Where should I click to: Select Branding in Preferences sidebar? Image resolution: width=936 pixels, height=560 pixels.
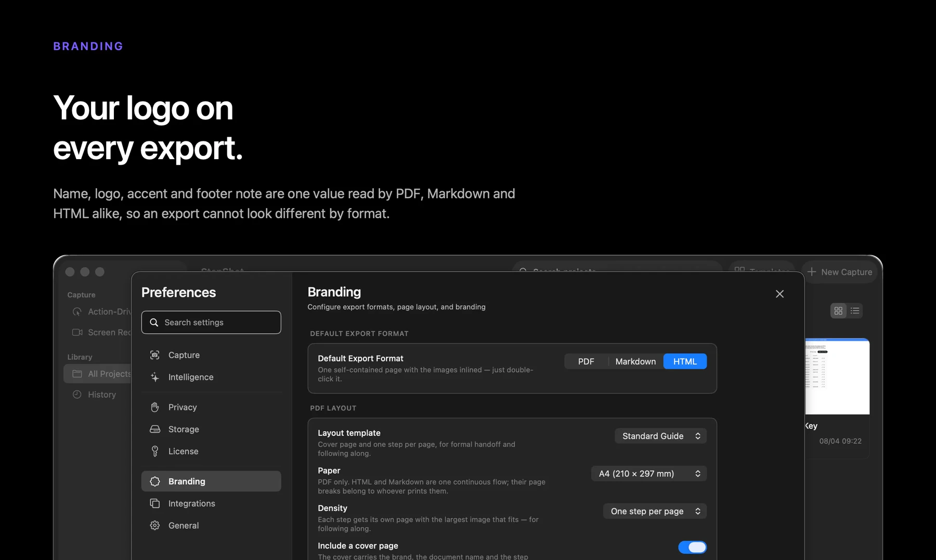point(211,481)
